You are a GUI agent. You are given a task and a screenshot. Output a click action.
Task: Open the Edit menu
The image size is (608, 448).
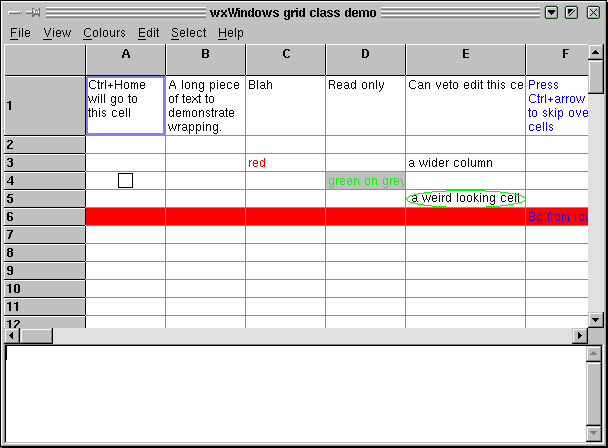[149, 33]
